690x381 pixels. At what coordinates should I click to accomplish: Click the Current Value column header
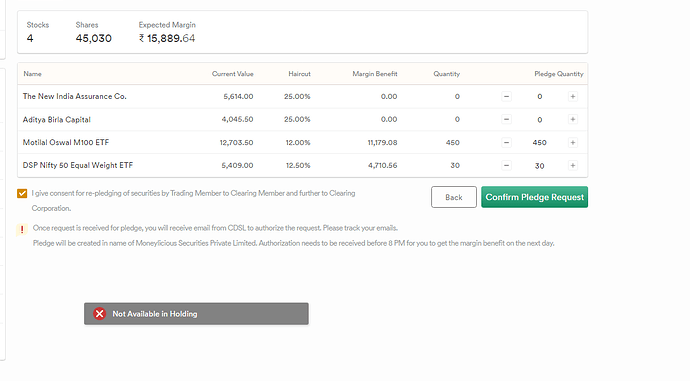[232, 74]
